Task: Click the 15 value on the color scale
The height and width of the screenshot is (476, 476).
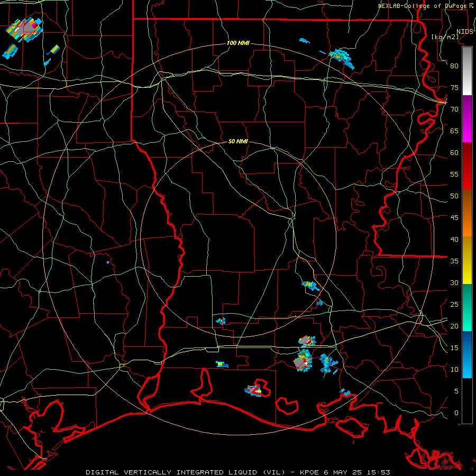Action: [x=454, y=348]
